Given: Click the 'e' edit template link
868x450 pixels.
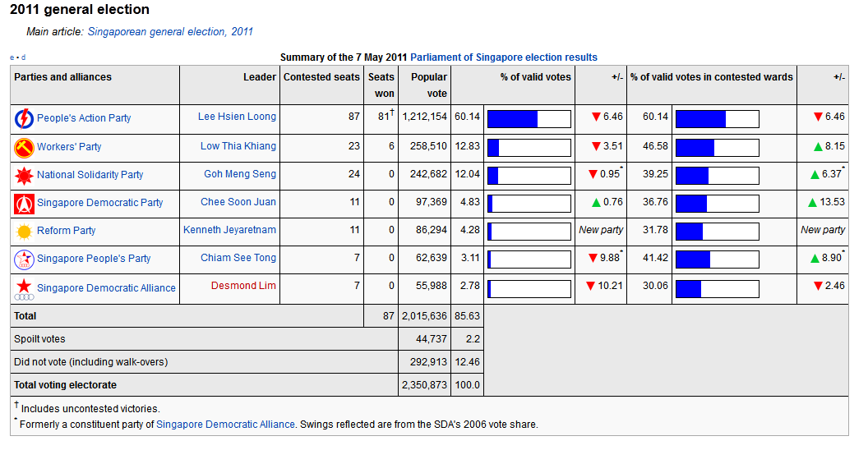Looking at the screenshot, I should [12, 57].
